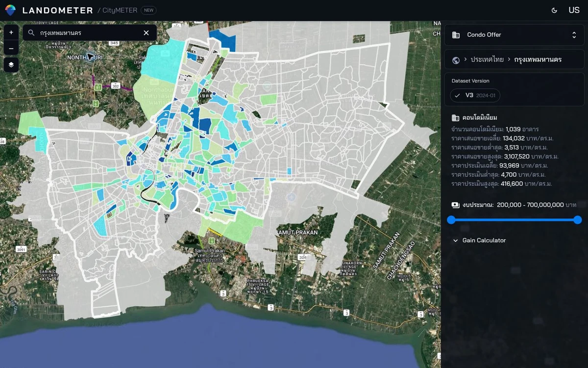Click the right budget slider handle
The image size is (588, 368).
578,220
